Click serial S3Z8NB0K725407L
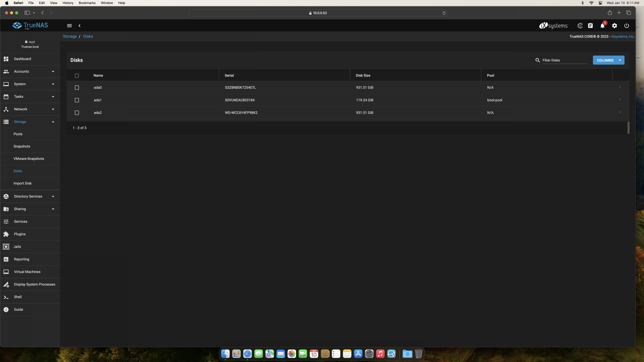This screenshot has width=644, height=362. (240, 88)
